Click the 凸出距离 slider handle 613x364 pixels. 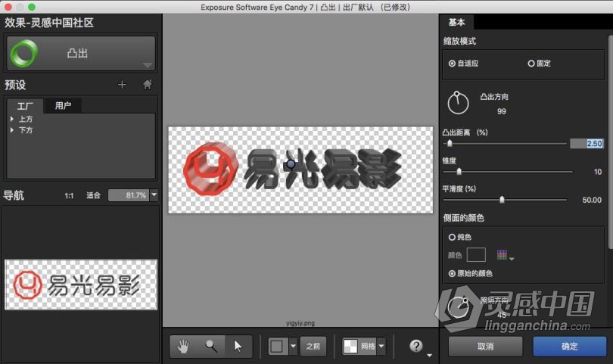coord(450,144)
